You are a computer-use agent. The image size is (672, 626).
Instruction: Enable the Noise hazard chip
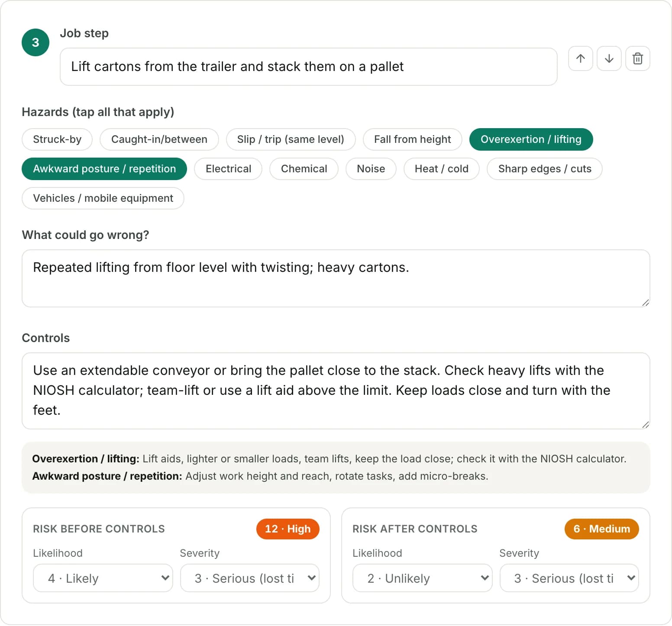[371, 169]
